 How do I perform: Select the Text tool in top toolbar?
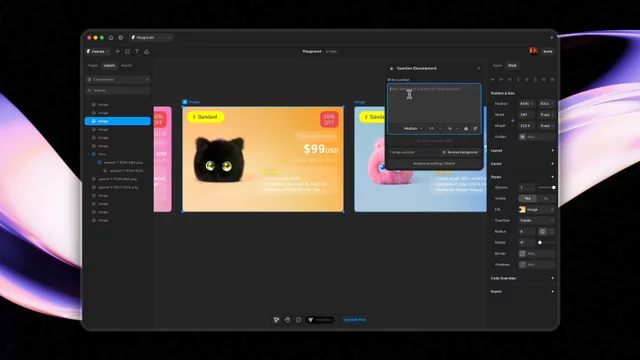coord(137,51)
